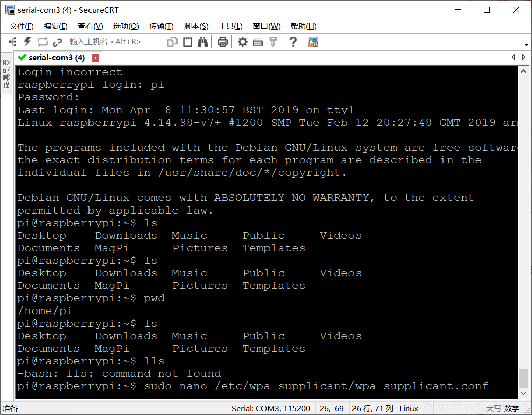Open the 传输(T) menu
This screenshot has height=415, width=532.
tap(161, 26)
